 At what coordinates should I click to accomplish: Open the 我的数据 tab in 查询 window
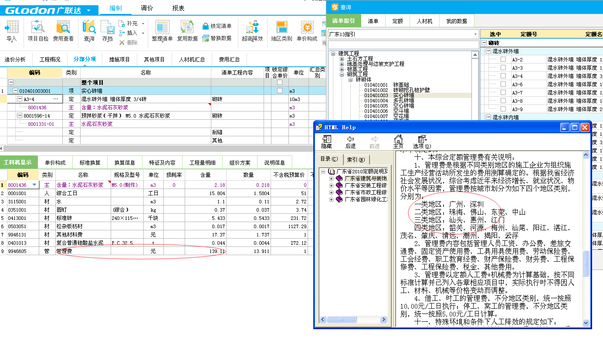pyautogui.click(x=456, y=21)
